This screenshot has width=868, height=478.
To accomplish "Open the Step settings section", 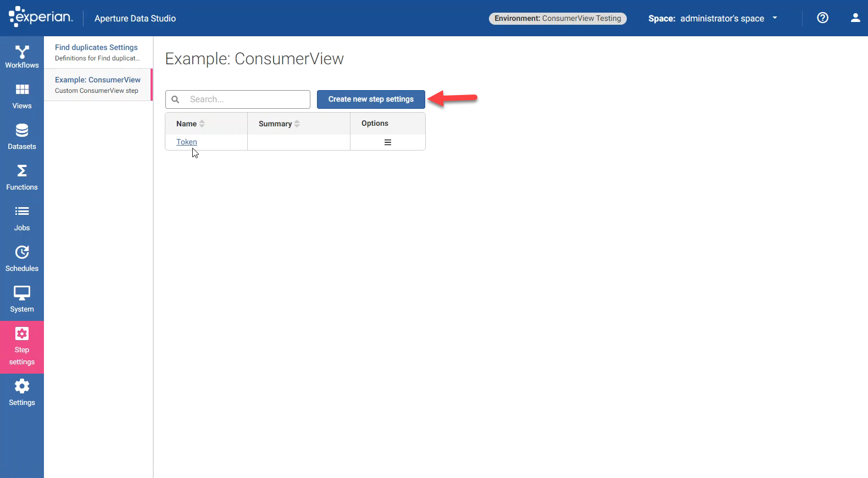I will [x=22, y=347].
